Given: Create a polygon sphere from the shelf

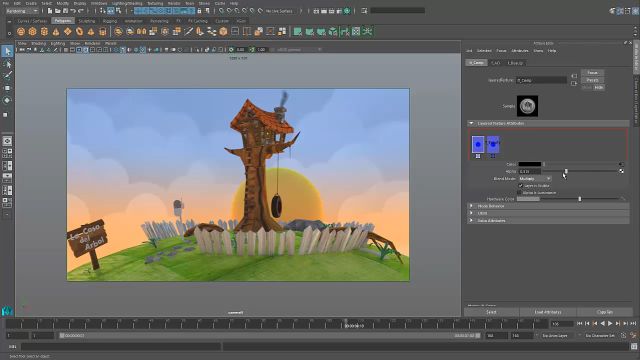Looking at the screenshot, I should 21,31.
